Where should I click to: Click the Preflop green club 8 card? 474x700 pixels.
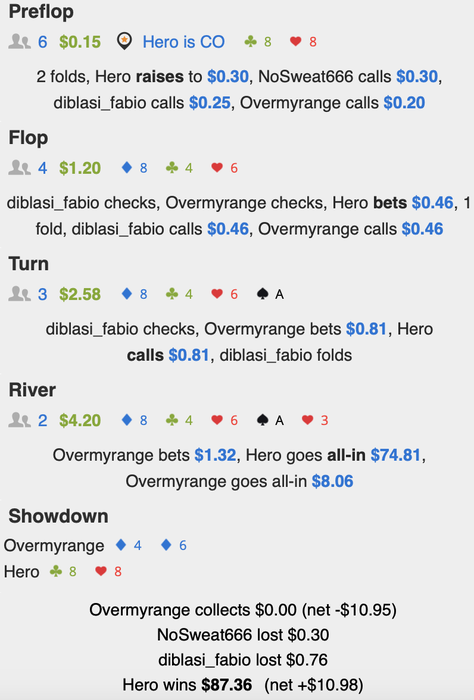pyautogui.click(x=258, y=42)
